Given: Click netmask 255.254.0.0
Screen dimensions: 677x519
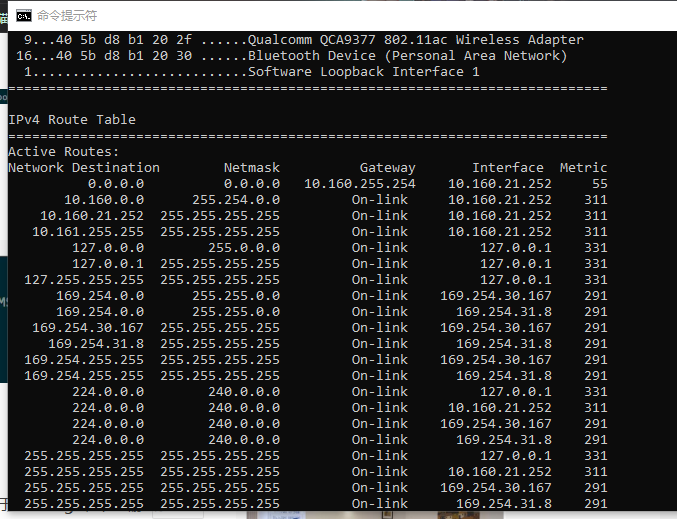Looking at the screenshot, I should pos(236,199).
